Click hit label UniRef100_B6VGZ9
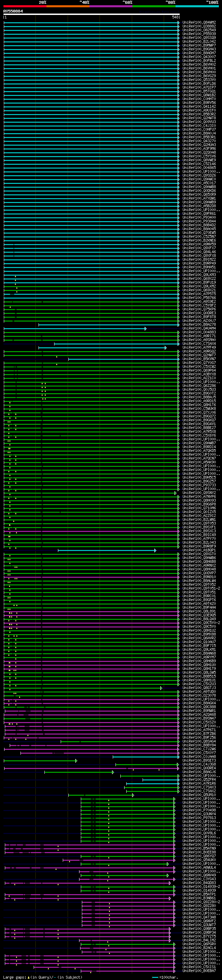 199,76
